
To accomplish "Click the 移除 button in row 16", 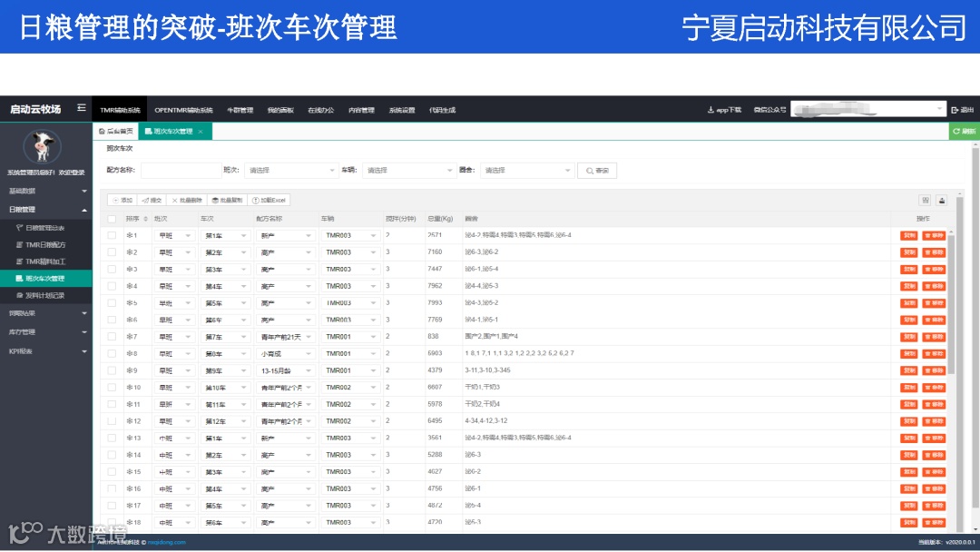I will click(x=934, y=488).
